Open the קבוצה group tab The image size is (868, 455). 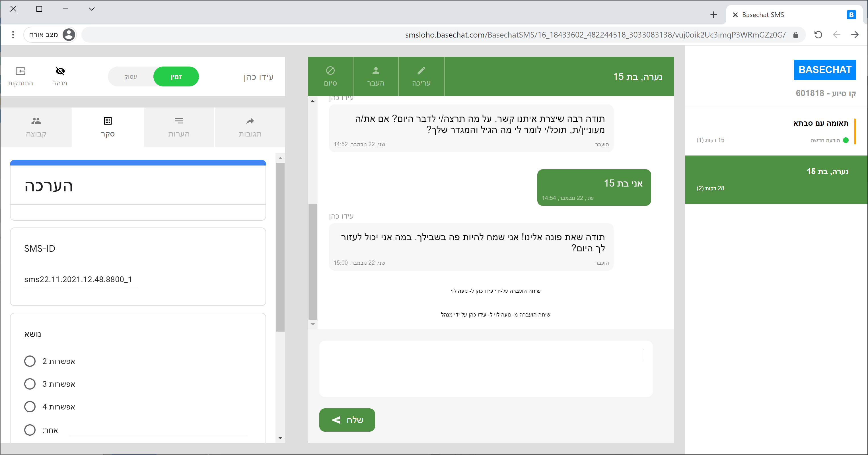[36, 127]
